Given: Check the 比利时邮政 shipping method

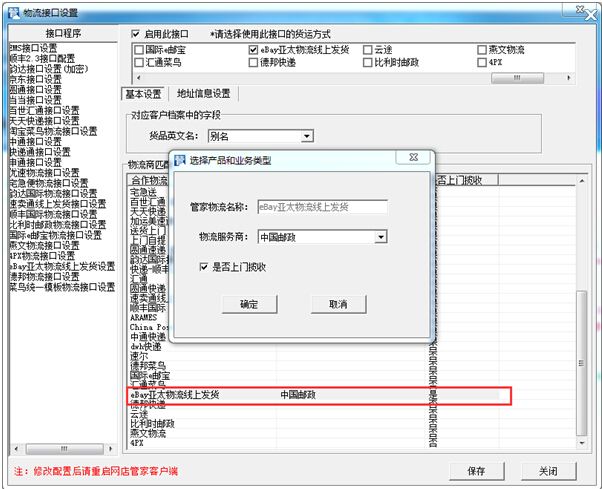Looking at the screenshot, I should 367,62.
